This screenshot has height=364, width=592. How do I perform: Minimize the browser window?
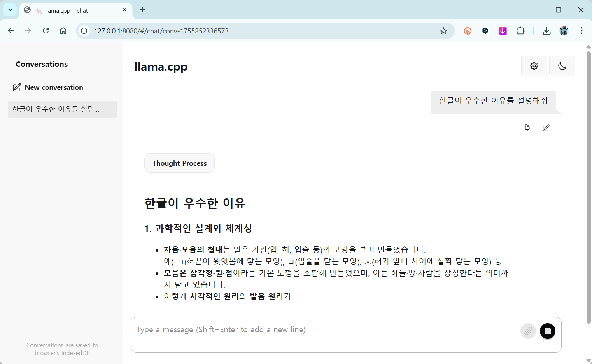click(x=537, y=10)
